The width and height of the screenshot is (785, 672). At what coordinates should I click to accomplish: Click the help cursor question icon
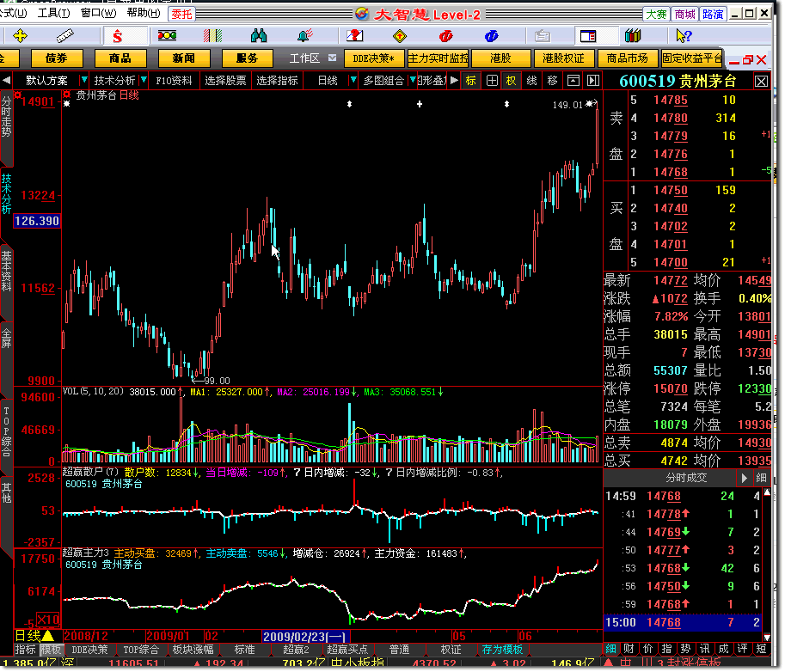click(x=684, y=36)
